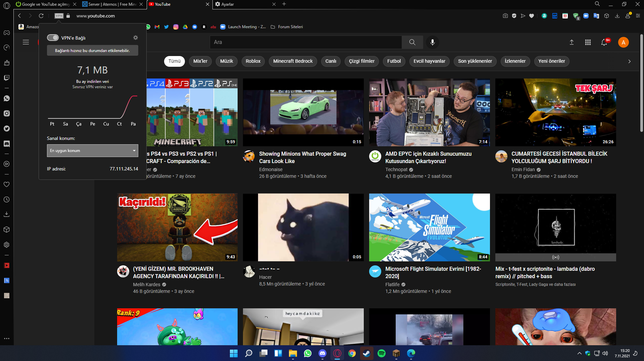The height and width of the screenshot is (361, 644).
Task: Open the media player sidebar icon
Action: click(x=7, y=164)
